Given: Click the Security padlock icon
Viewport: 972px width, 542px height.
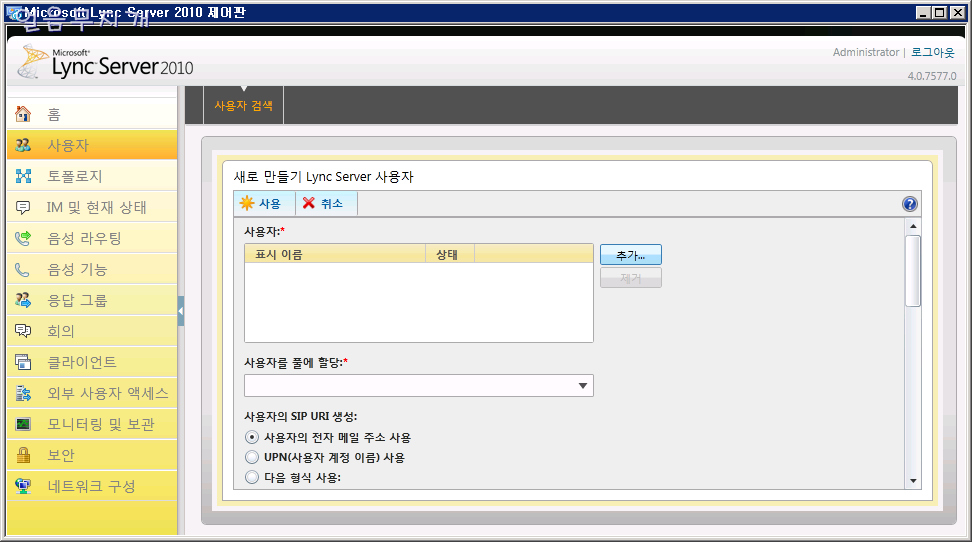Looking at the screenshot, I should click(x=23, y=455).
